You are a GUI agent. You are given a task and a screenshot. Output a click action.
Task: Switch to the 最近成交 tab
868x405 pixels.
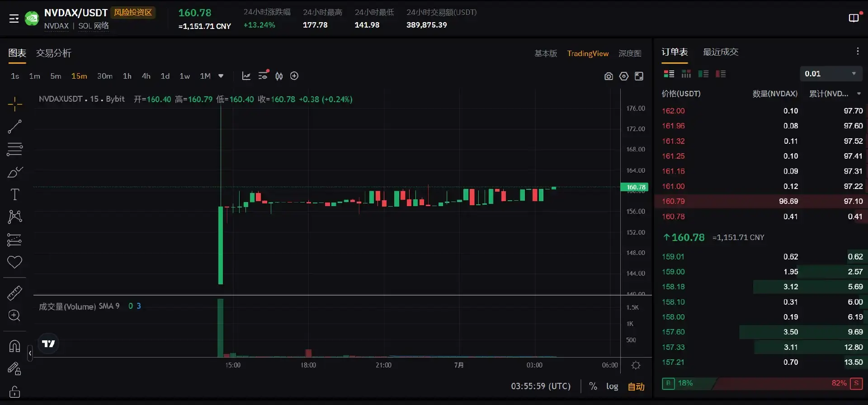pos(720,52)
